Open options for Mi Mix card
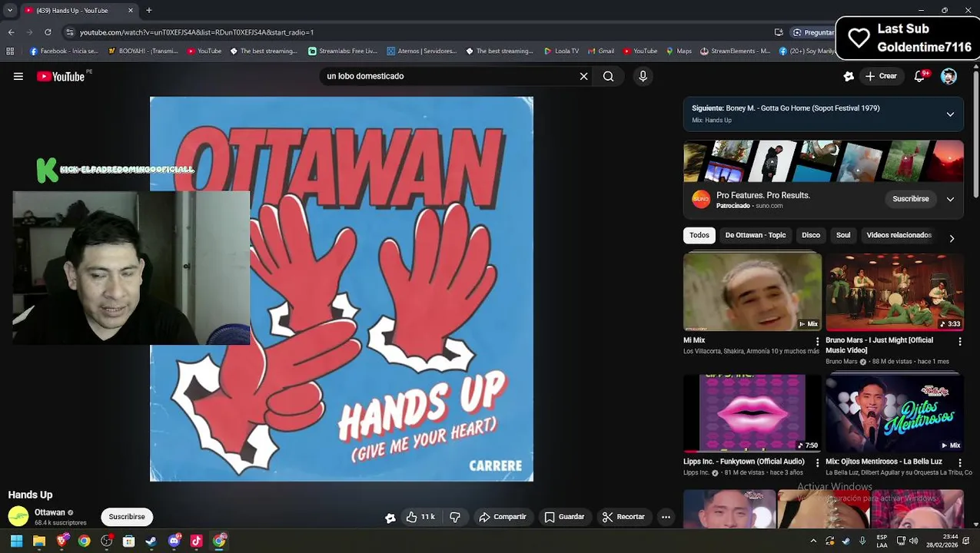Image resolution: width=980 pixels, height=553 pixels. point(817,342)
